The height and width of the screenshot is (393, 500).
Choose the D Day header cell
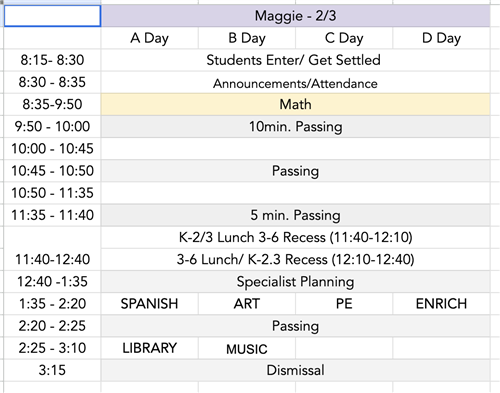point(441,38)
